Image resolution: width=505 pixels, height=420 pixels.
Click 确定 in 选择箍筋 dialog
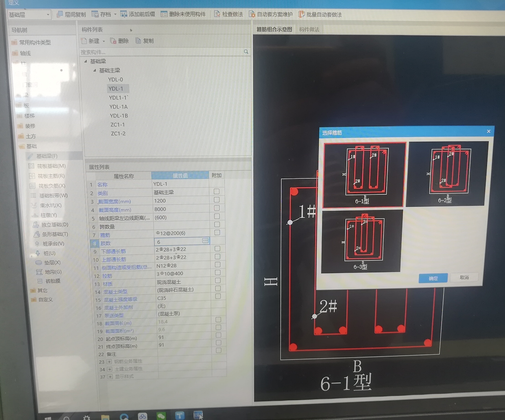click(433, 278)
